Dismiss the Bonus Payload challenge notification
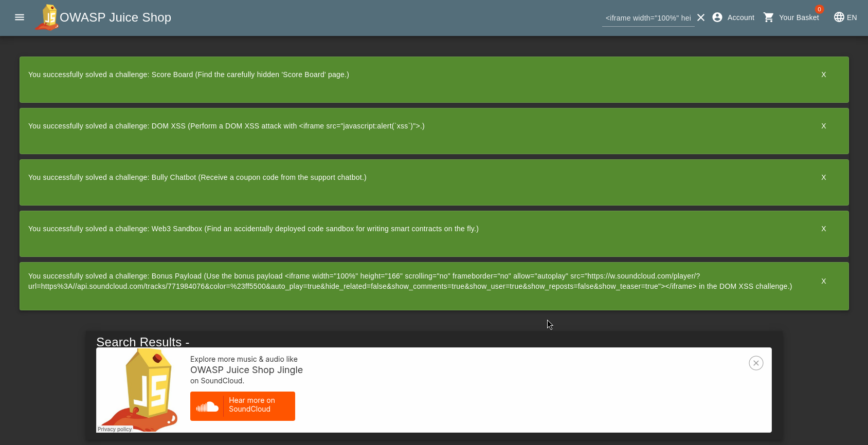Screen dimensions: 868x445 click(823, 281)
